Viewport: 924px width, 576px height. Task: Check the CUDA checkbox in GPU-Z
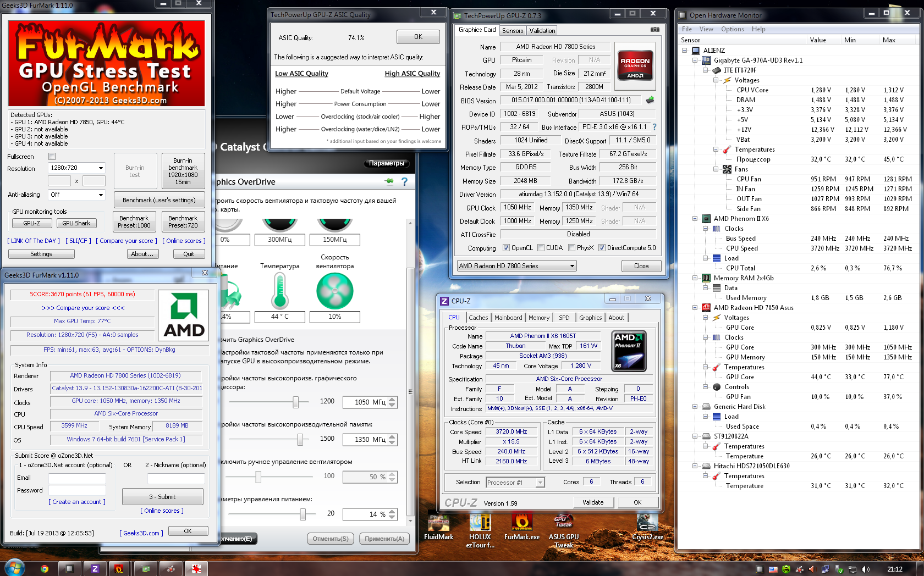(541, 248)
